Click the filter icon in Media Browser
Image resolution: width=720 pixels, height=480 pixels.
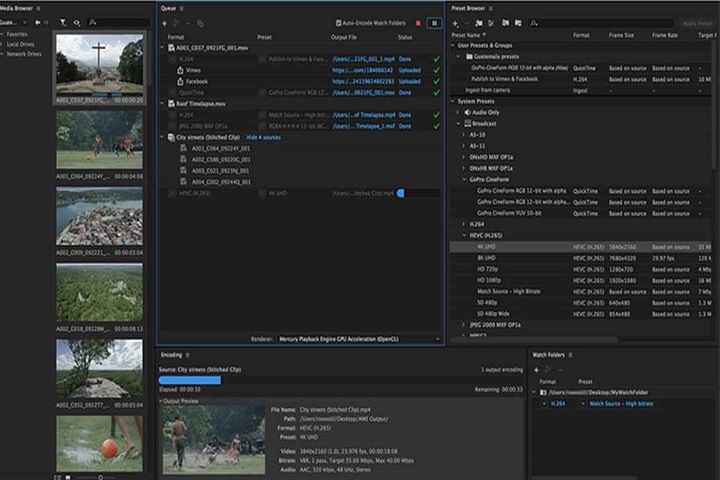coord(63,21)
